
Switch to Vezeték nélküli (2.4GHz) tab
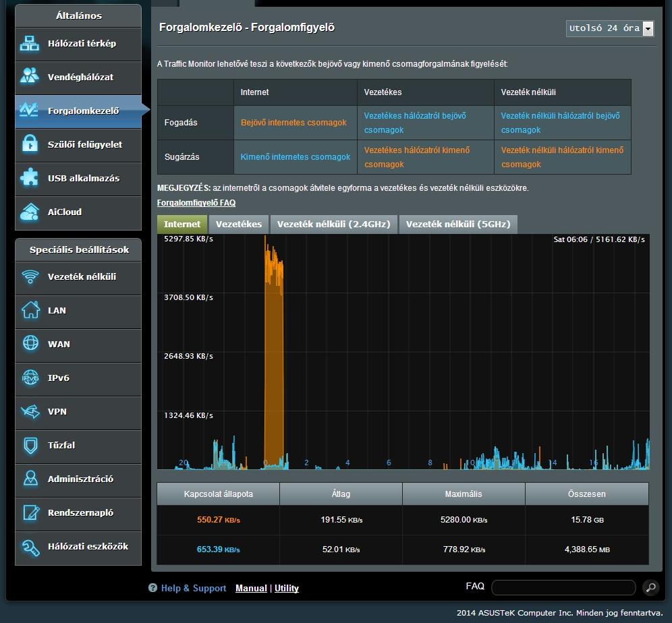coord(333,224)
